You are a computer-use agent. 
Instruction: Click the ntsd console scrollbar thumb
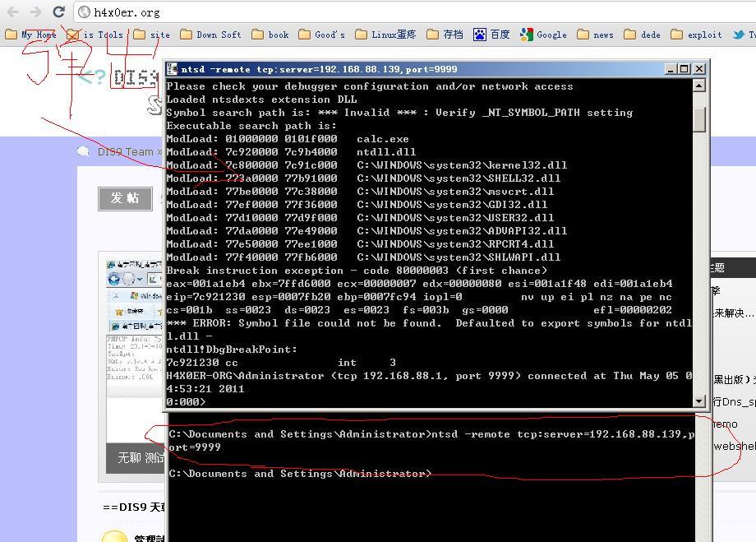pos(698,118)
